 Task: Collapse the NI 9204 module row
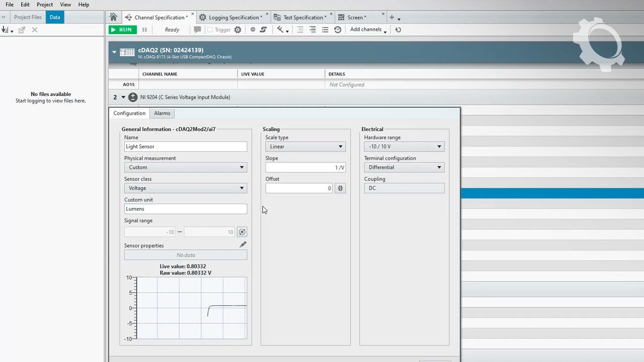click(x=123, y=97)
